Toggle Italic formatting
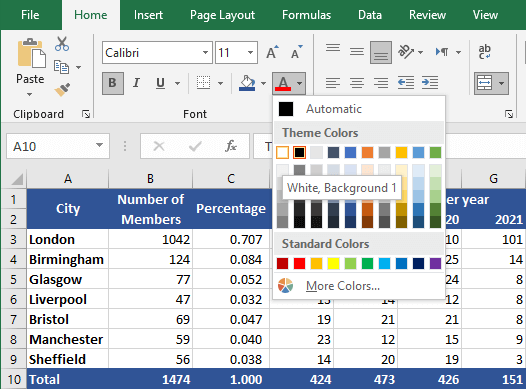The width and height of the screenshot is (526, 389). tap(136, 83)
